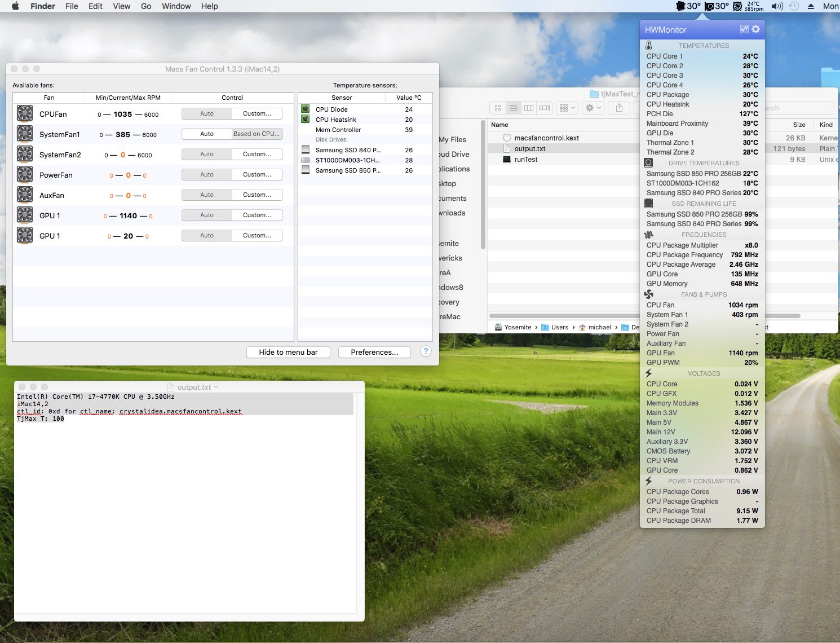The width and height of the screenshot is (840, 643).
Task: Set SystemFan2 control to Custom
Action: tap(257, 154)
